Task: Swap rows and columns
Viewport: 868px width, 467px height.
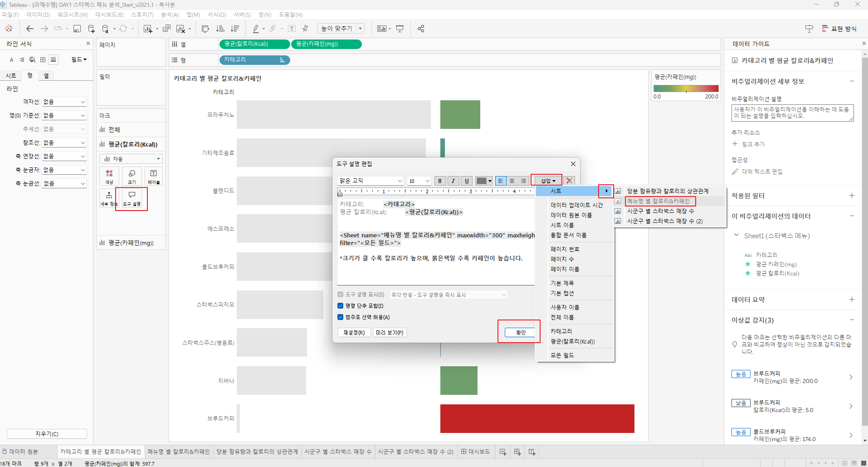Action: click(205, 29)
